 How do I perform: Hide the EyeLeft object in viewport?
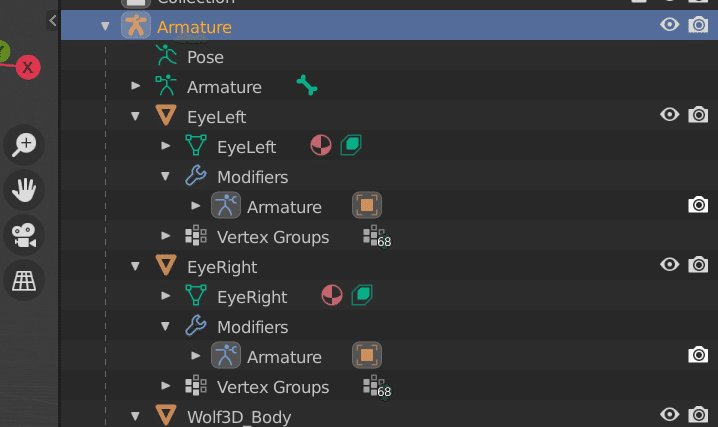[670, 116]
